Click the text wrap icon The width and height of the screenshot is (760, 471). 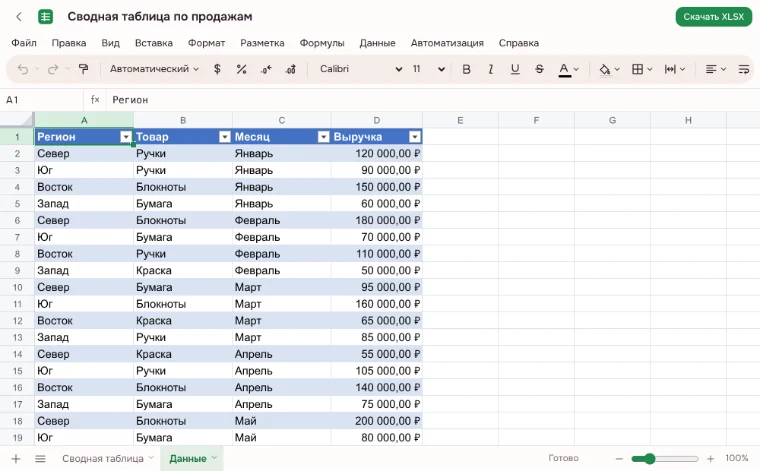coord(744,69)
